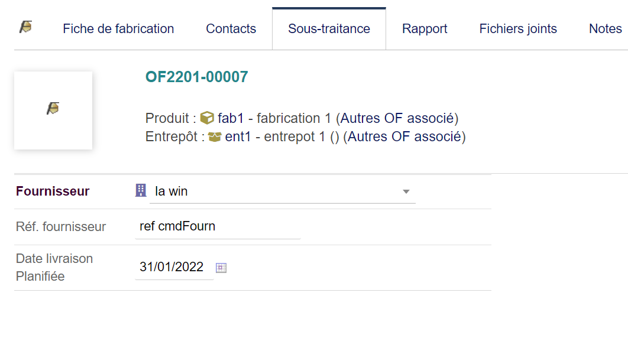
Task: Click the planned delivery date field
Action: 173,267
